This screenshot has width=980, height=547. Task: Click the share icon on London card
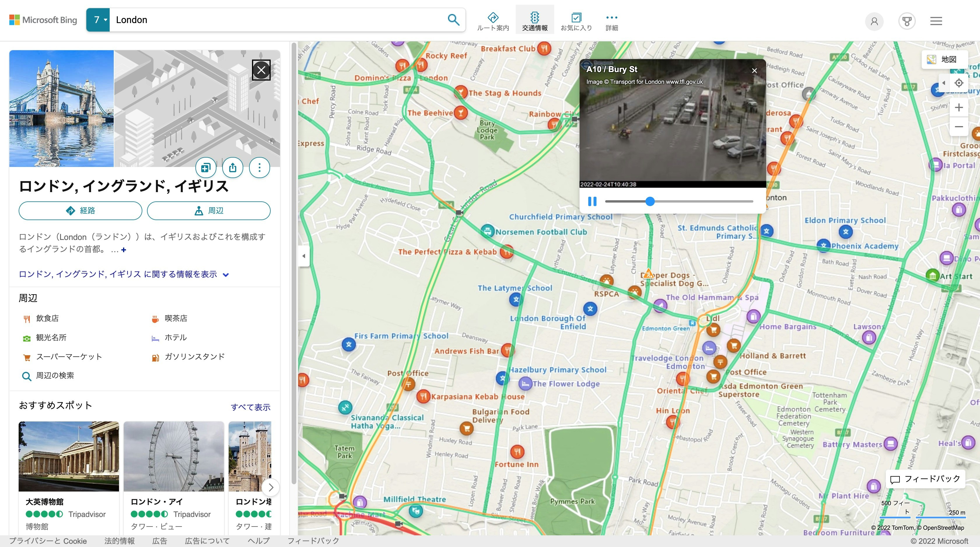coord(232,168)
